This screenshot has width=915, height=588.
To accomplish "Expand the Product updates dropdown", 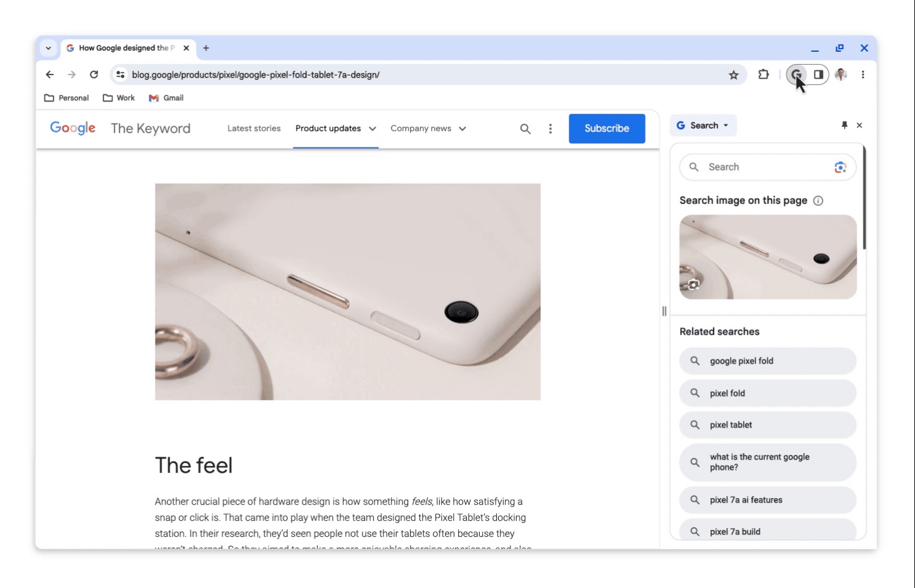I will (x=372, y=129).
